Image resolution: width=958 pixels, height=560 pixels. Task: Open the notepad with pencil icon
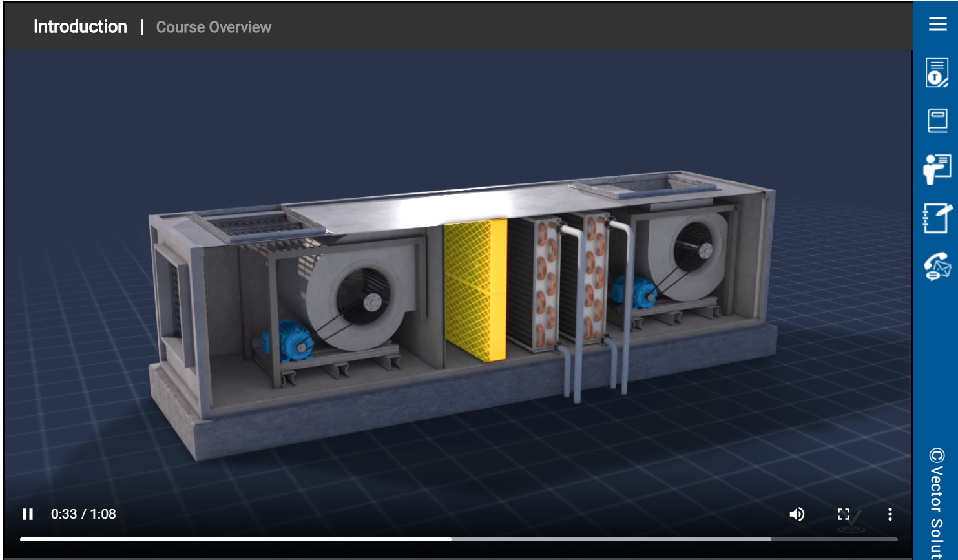tap(937, 218)
